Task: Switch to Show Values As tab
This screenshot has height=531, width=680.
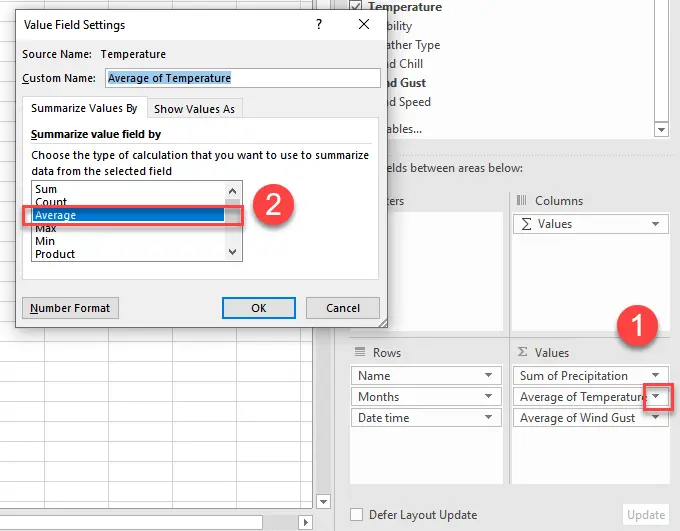Action: (x=194, y=109)
